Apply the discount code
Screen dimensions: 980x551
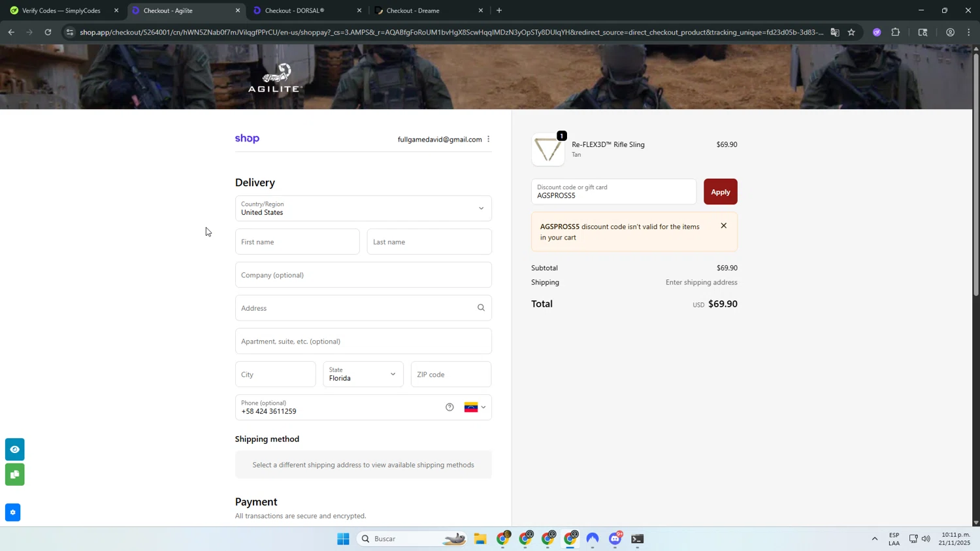[x=721, y=192]
